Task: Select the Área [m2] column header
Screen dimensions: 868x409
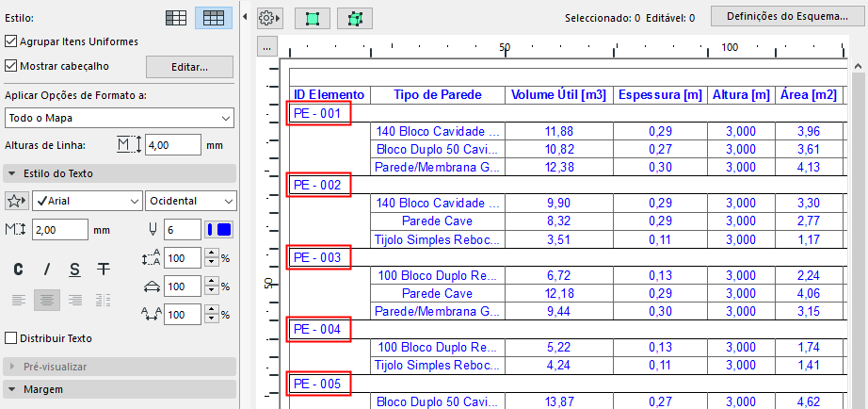Action: pos(809,95)
